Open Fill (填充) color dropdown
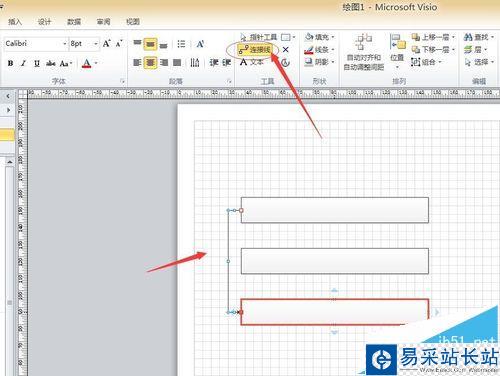 (x=319, y=37)
